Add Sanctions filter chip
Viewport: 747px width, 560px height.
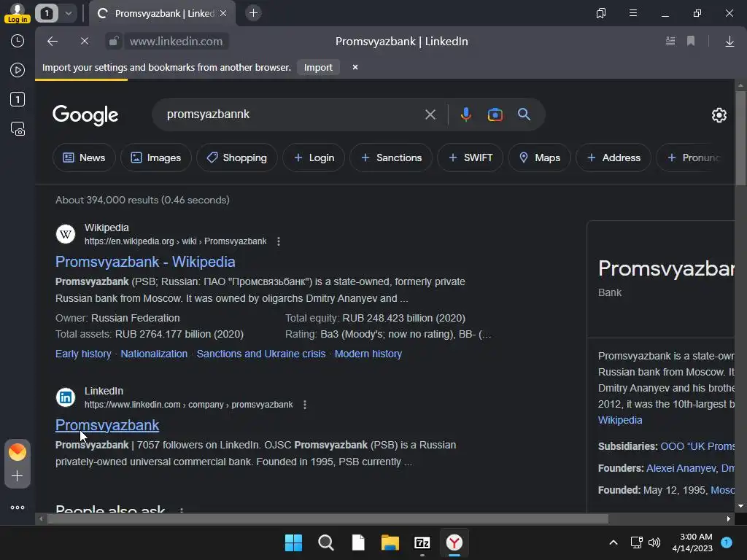tap(391, 157)
